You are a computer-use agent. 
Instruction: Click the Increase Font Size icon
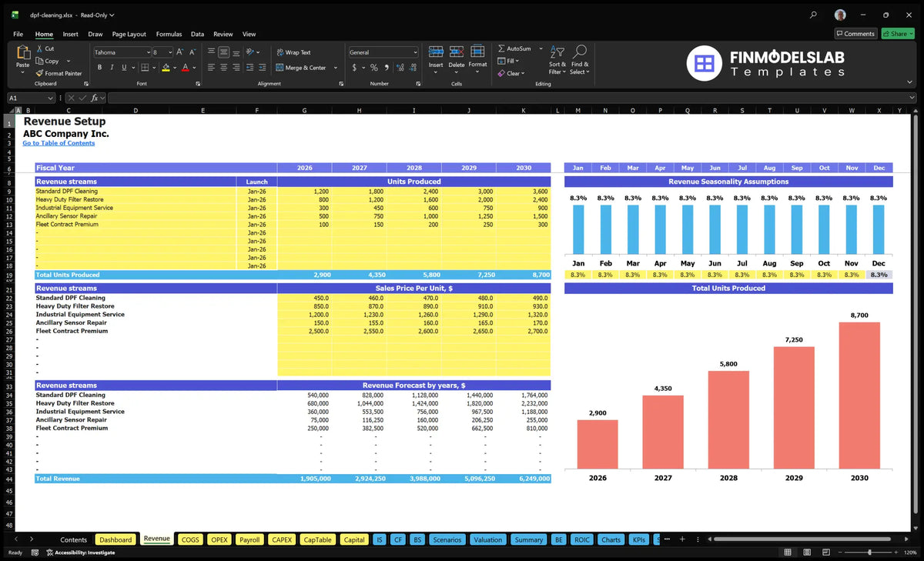pos(180,52)
